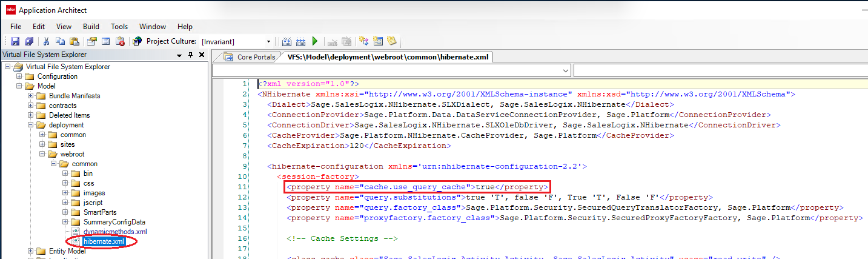Select dynamicmethods.xml in the file tree
Viewport: 868px width, 259px height.
pyautogui.click(x=115, y=232)
